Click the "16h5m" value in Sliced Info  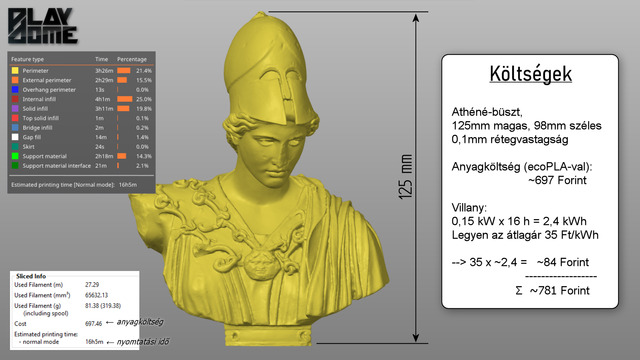click(x=94, y=342)
